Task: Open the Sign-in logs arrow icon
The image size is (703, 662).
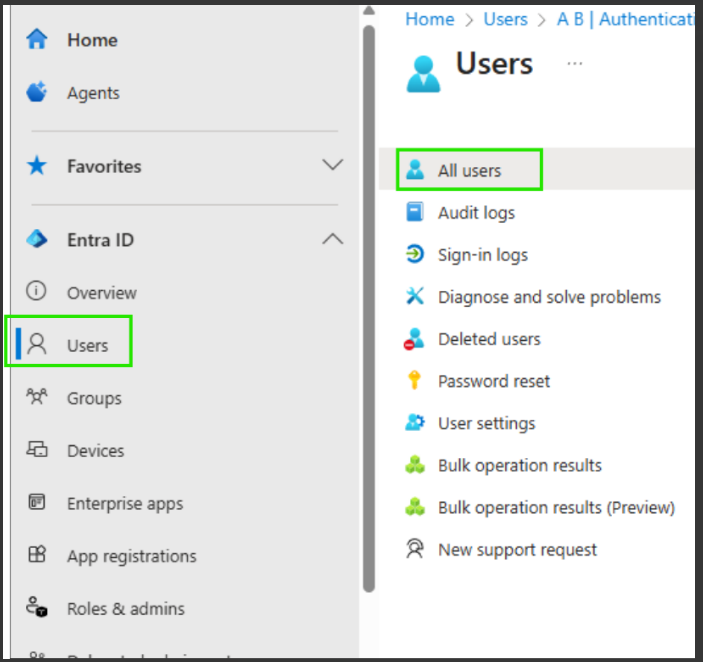Action: 414,254
